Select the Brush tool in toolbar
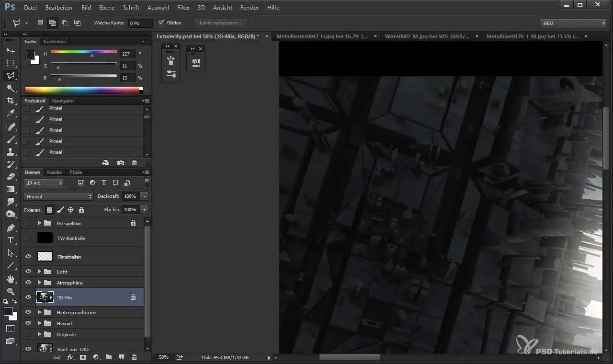Viewport: 613px width, 364px height. (x=11, y=139)
